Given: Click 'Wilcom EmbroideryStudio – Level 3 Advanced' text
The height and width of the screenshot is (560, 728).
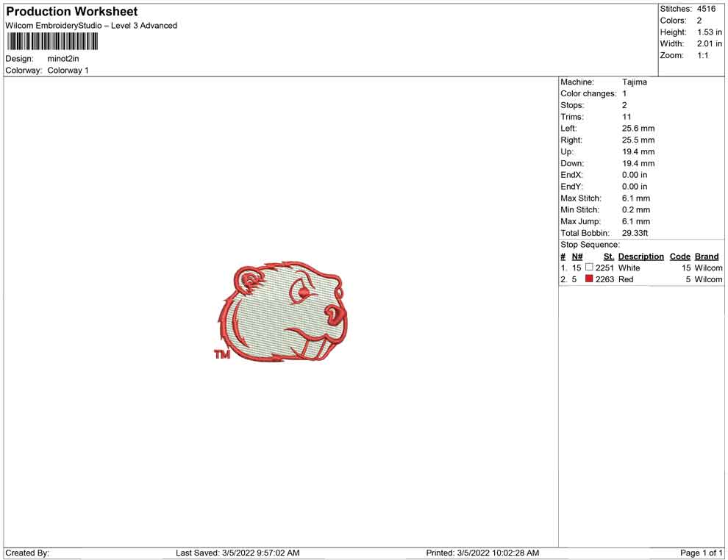Looking at the screenshot, I should click(x=91, y=26).
